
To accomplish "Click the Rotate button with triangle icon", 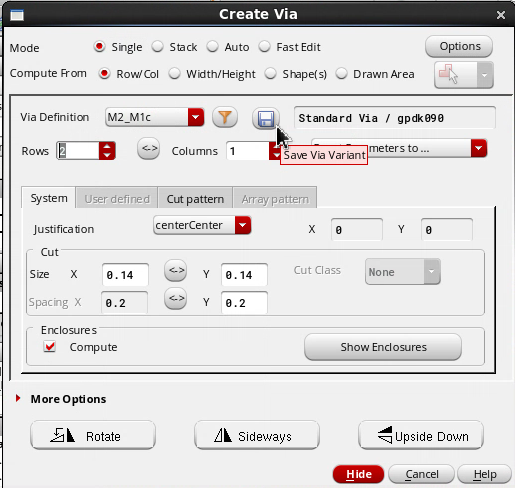I will pyautogui.click(x=93, y=436).
